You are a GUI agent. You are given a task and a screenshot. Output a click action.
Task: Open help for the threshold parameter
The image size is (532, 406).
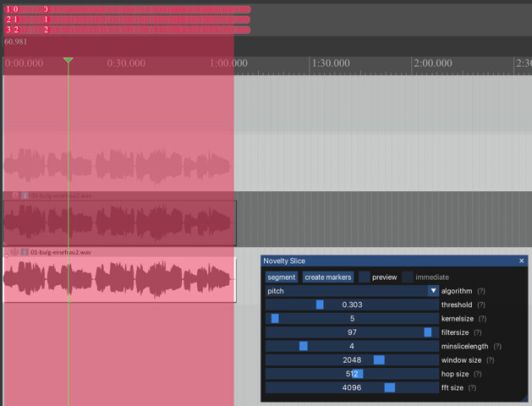click(483, 304)
